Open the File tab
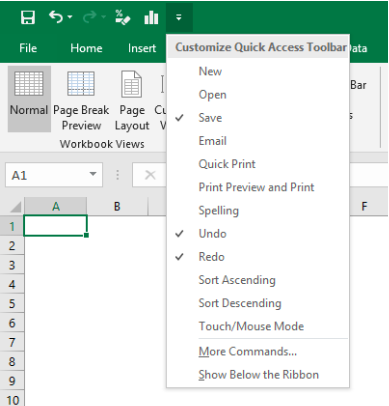The height and width of the screenshot is (406, 389). tap(28, 48)
